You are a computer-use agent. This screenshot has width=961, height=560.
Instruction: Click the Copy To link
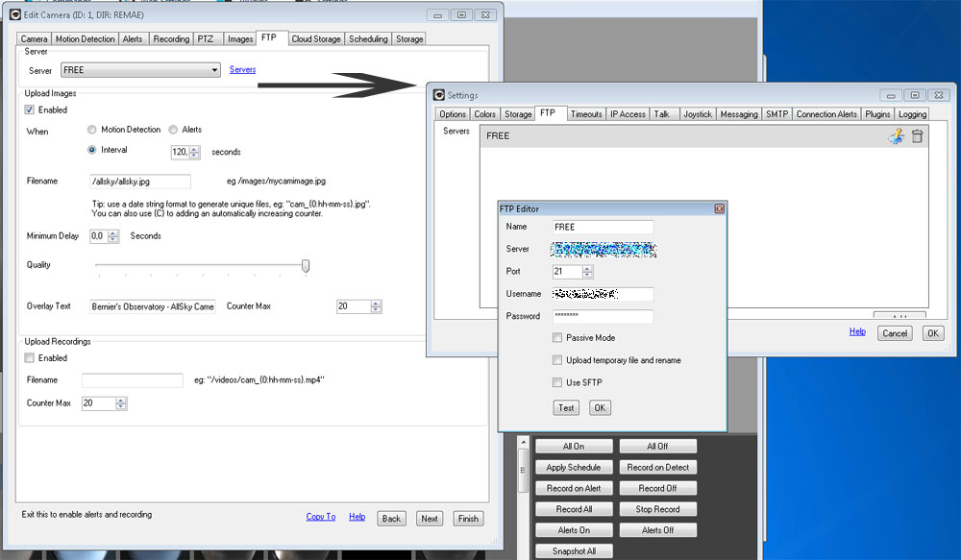tap(321, 517)
